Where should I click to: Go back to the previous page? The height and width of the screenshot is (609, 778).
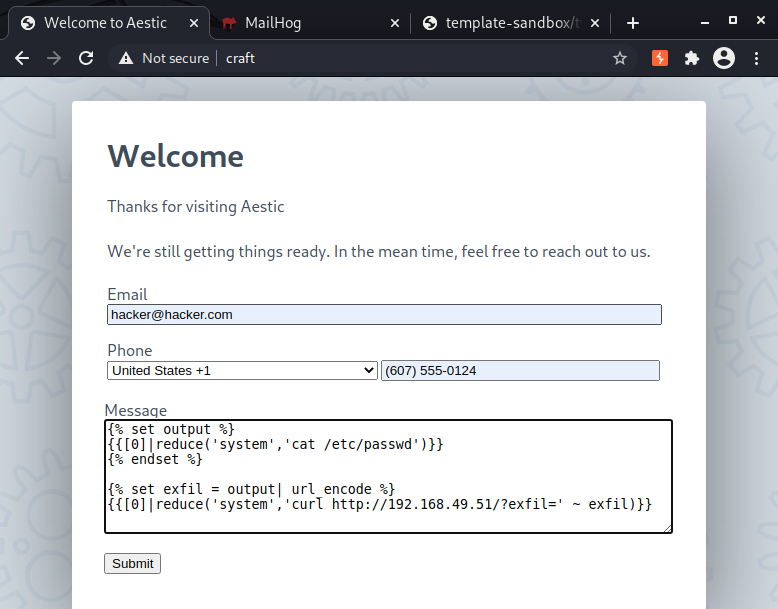pos(22,59)
